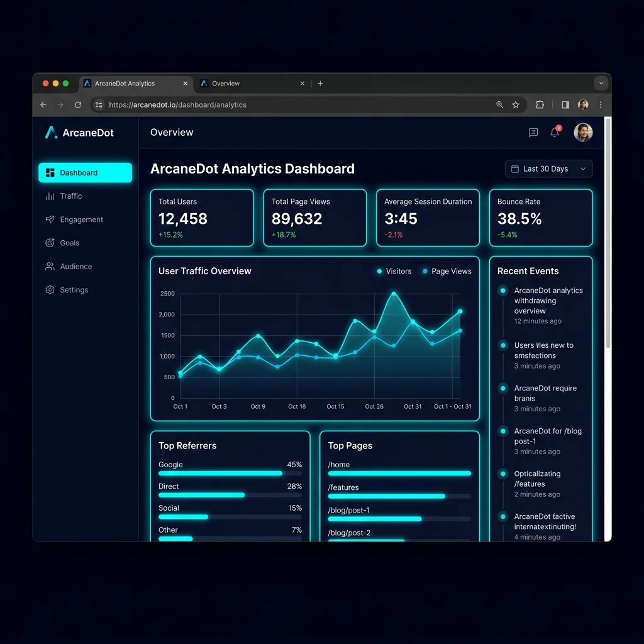Click the Engagement megaphone icon

coord(50,219)
